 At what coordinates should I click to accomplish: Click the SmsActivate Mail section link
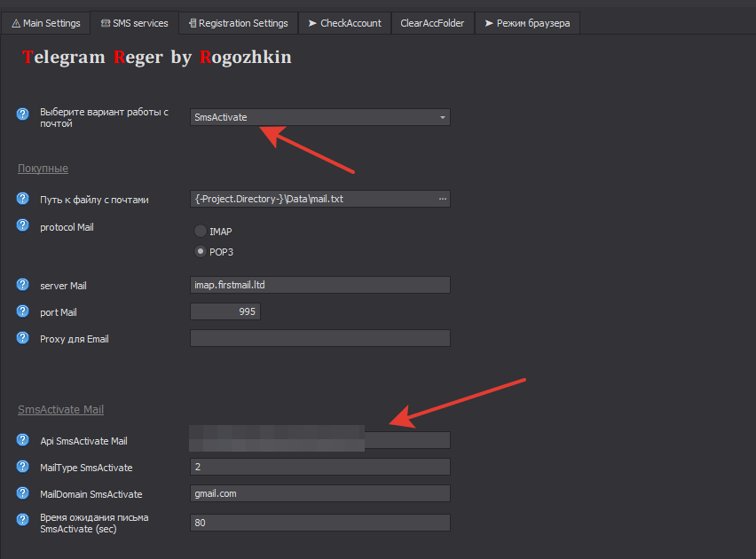(x=60, y=409)
